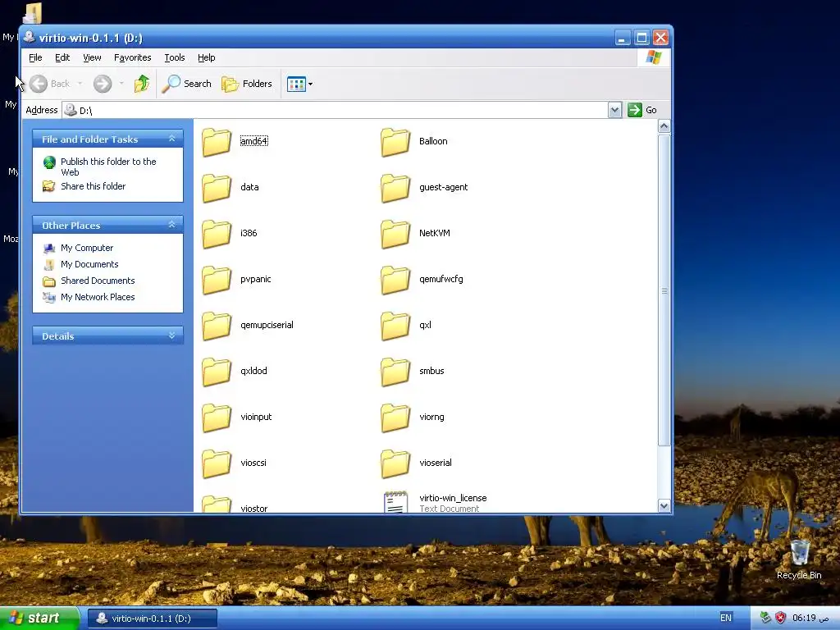Image resolution: width=840 pixels, height=630 pixels.
Task: Click the scroll down arrow of file list
Action: (x=664, y=505)
